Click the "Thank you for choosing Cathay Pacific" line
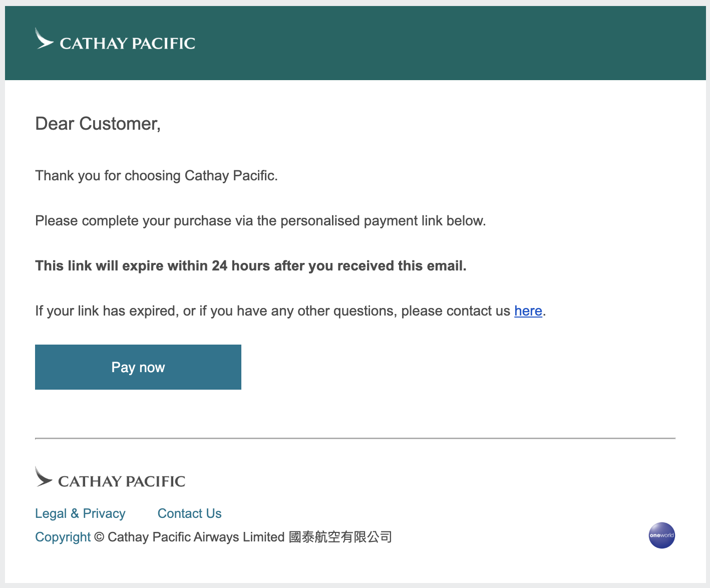710x588 pixels. [156, 176]
